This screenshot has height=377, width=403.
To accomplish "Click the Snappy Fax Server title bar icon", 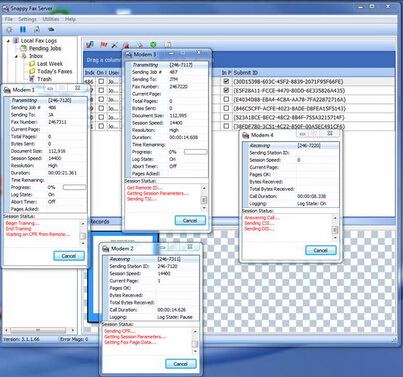I will click(5, 9).
